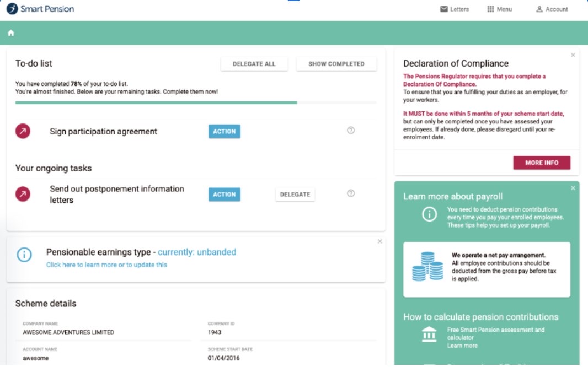Click 'Free Smart Pension assessment and calculator' link
Viewport: 588px width, 367px height.
496,334
